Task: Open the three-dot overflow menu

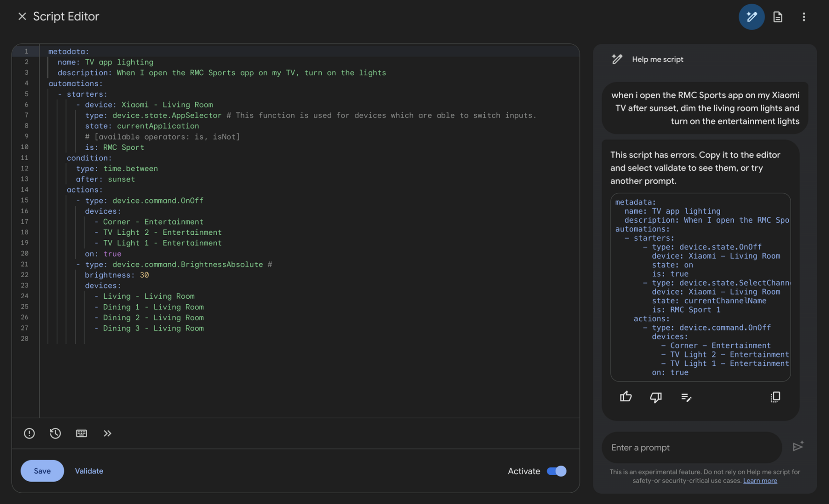Action: pyautogui.click(x=804, y=17)
